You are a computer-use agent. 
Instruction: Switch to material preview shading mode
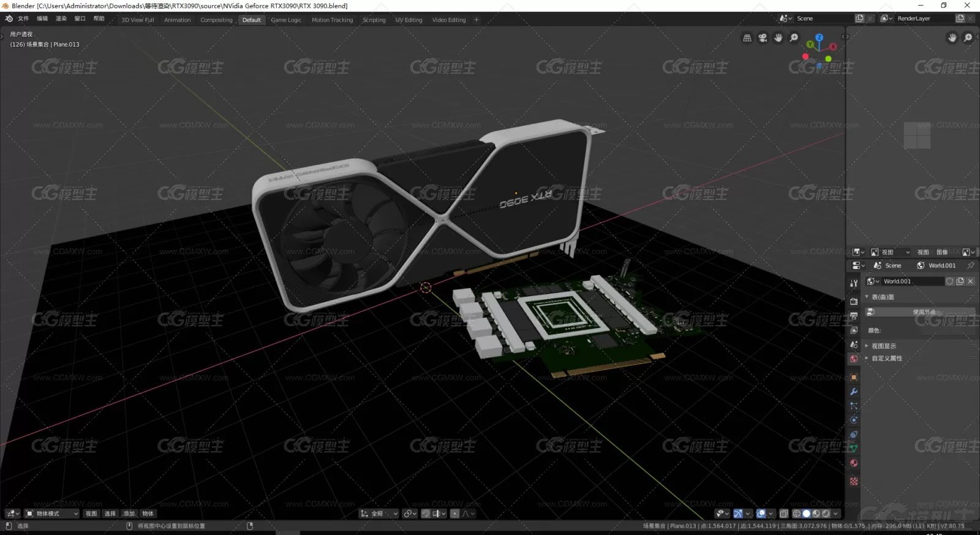(x=816, y=514)
